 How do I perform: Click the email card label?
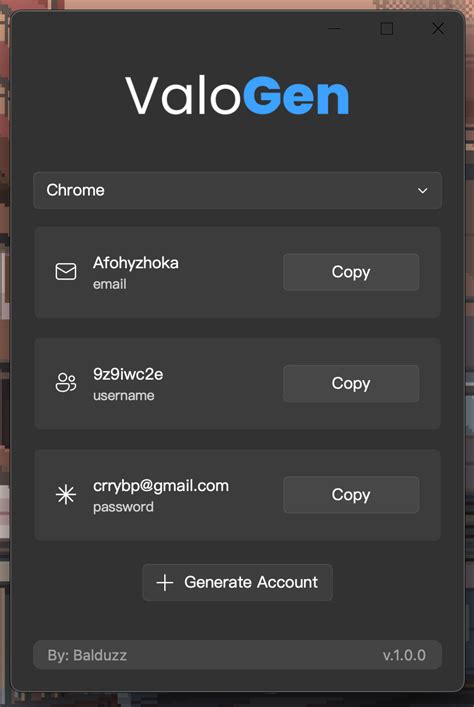[110, 285]
